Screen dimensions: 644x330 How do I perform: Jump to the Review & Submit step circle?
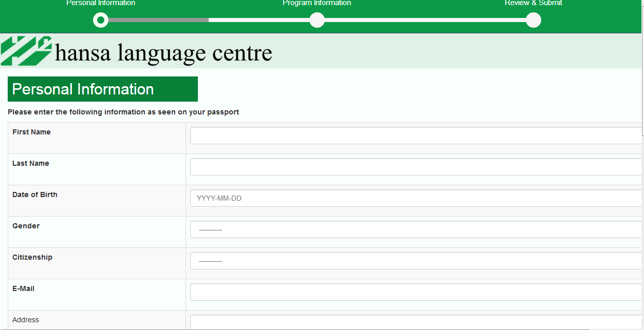533,20
